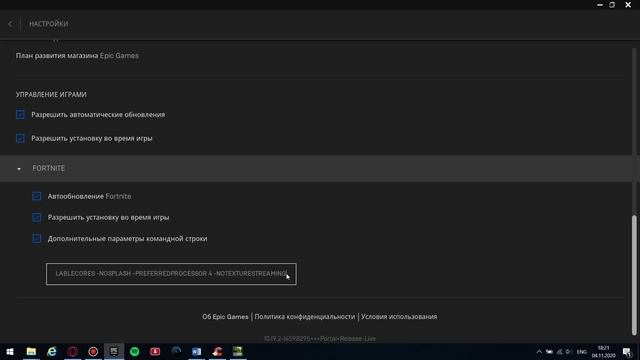Click the volume tray icon
Screen dimensions: 640x360
569,352
